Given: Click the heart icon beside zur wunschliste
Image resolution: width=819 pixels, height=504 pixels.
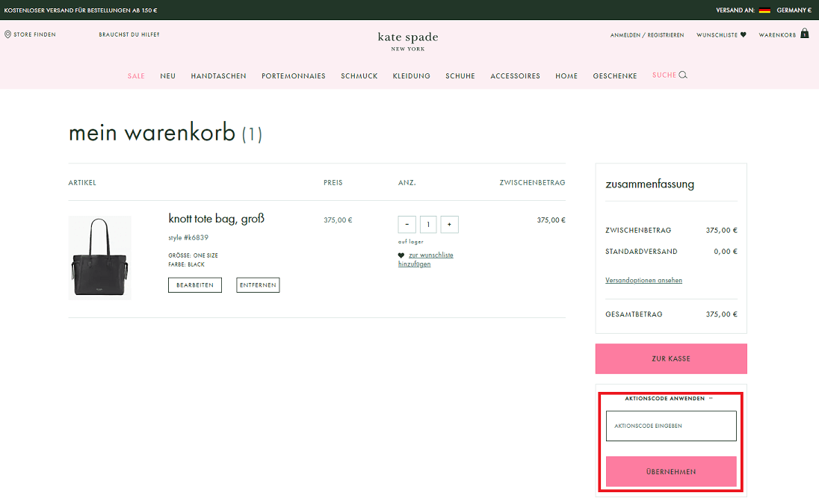Looking at the screenshot, I should click(x=401, y=255).
